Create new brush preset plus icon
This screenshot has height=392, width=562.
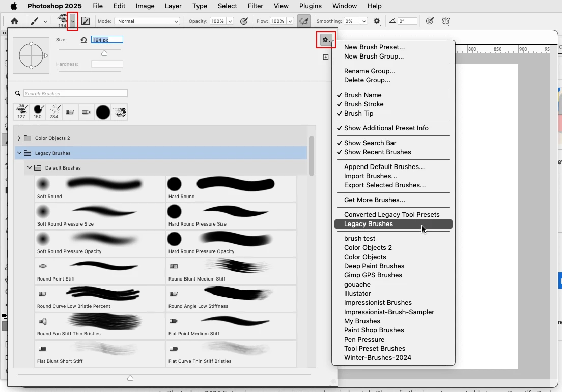coord(325,57)
